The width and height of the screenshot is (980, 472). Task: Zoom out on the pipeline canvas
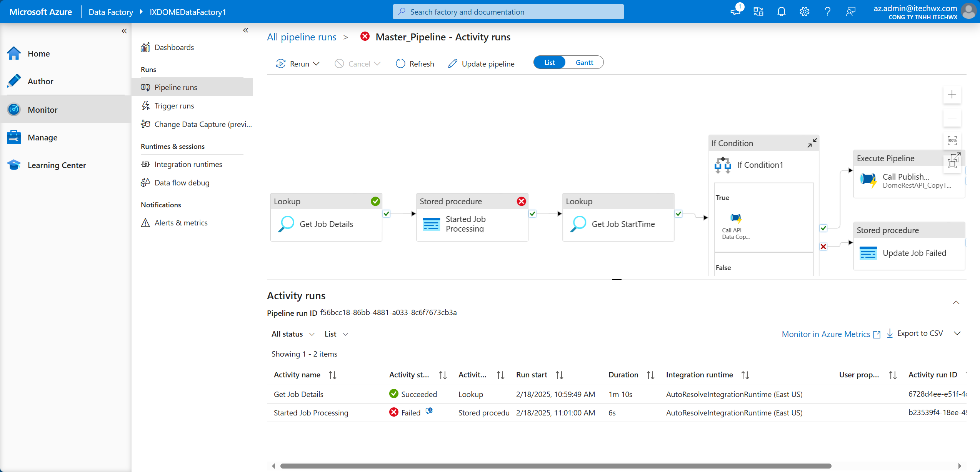pos(952,117)
